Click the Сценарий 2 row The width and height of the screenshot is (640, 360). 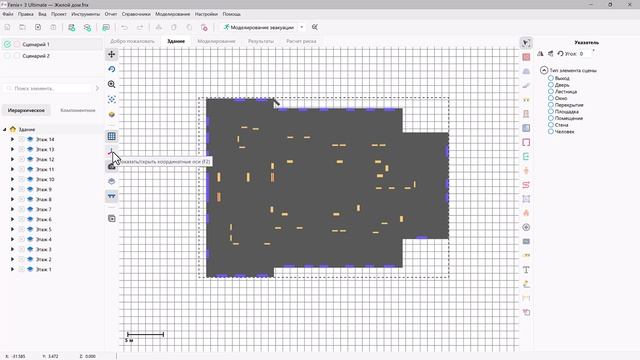[x=51, y=56]
